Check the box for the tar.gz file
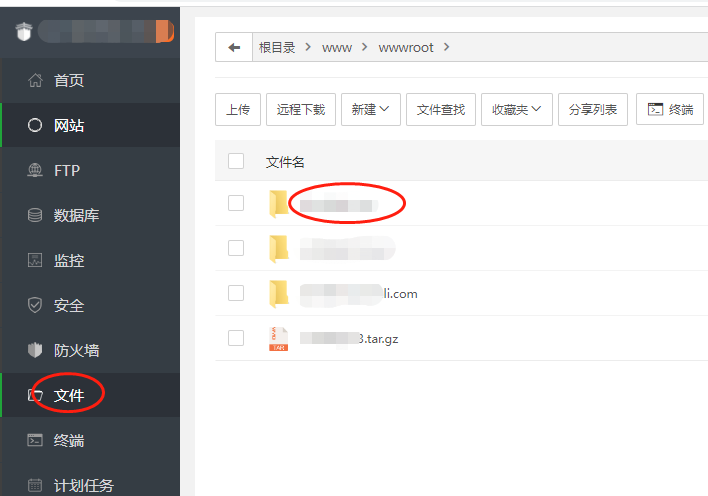 [x=236, y=338]
